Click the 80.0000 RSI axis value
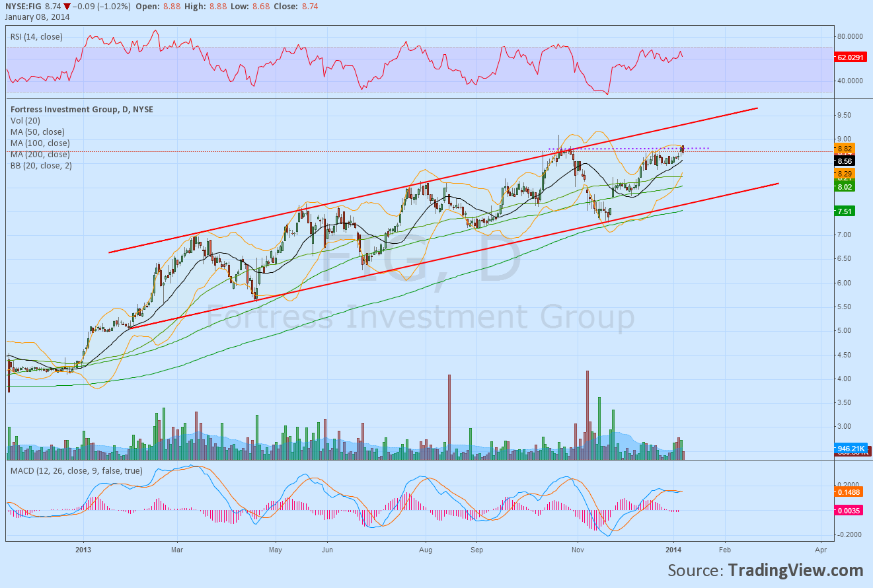 point(851,37)
